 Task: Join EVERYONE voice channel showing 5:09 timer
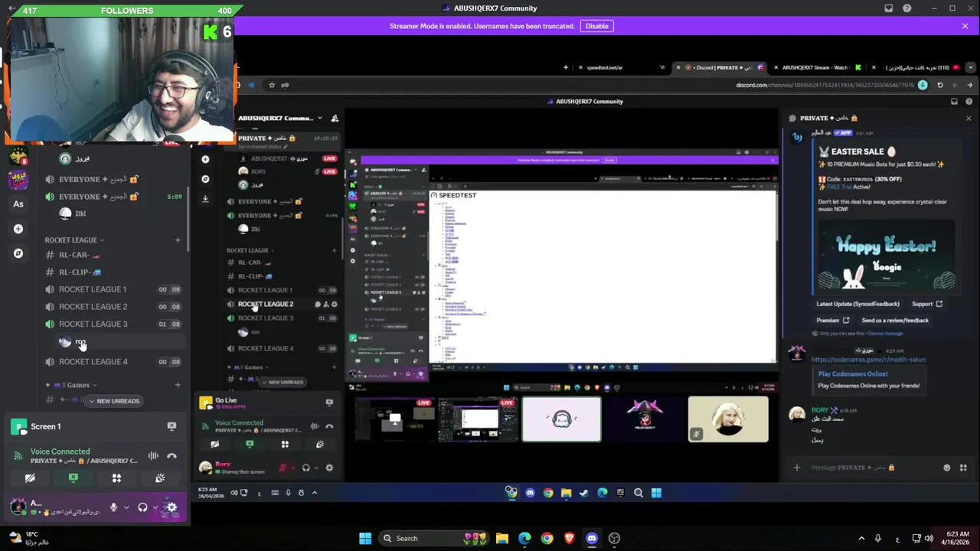coord(113,197)
